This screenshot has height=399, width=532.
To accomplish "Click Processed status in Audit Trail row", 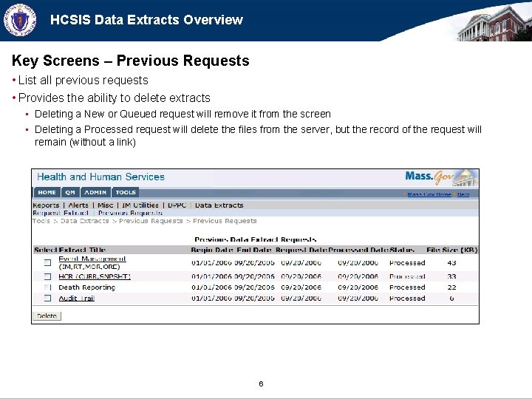I will pyautogui.click(x=407, y=299).
